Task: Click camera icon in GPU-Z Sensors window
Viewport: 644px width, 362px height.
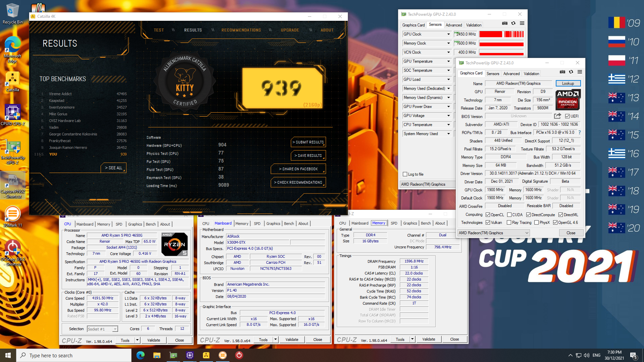Action: 504,23
